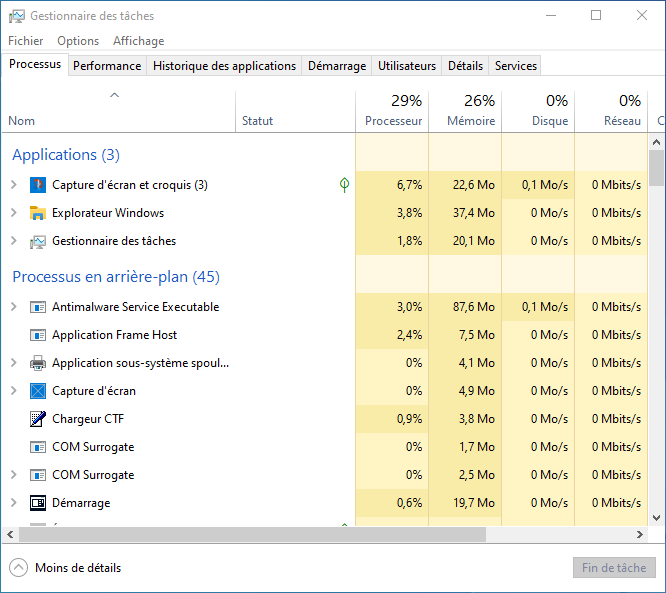This screenshot has height=593, width=666.
Task: Expand the Capture d'écran et croquis group
Action: point(14,185)
